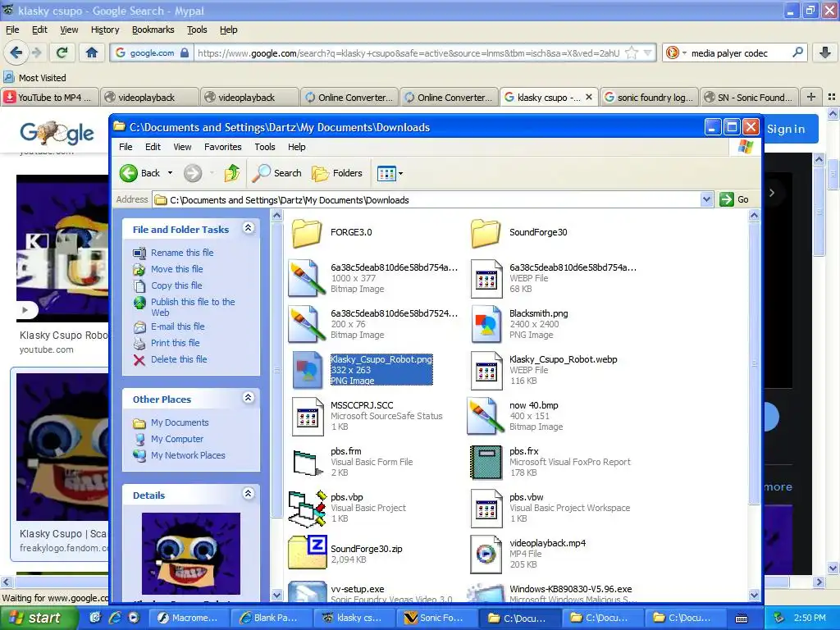840x630 pixels.
Task: Click Most Visited bookmarks item
Action: click(x=35, y=78)
